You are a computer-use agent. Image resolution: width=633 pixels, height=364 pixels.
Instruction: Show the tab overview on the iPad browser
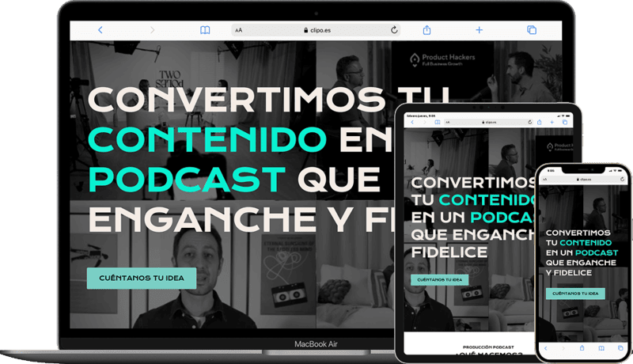565,123
